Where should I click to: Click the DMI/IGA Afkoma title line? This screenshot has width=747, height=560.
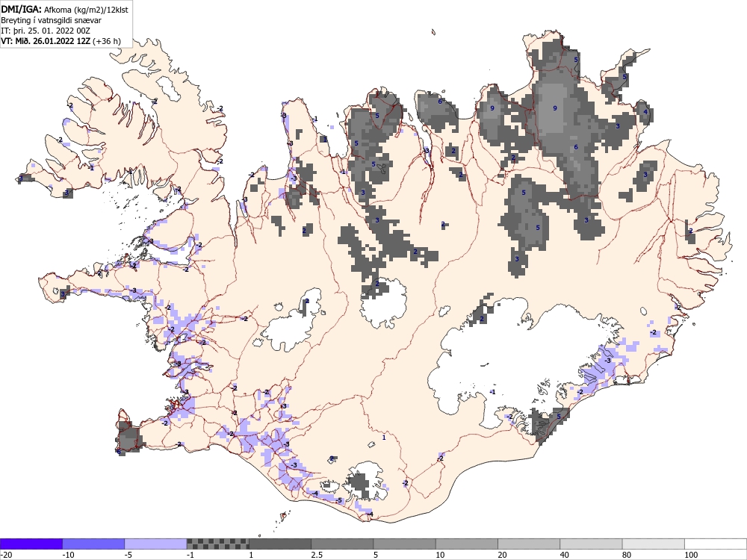pyautogui.click(x=64, y=10)
